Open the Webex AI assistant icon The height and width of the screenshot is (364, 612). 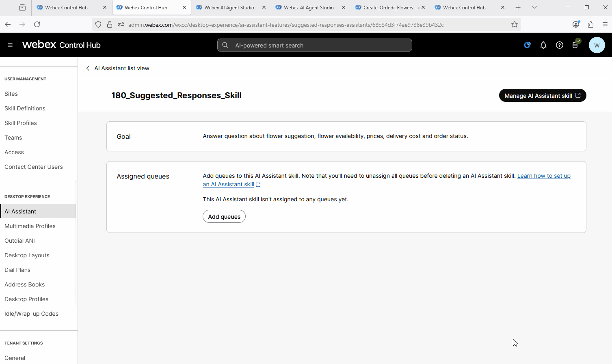pos(527,45)
